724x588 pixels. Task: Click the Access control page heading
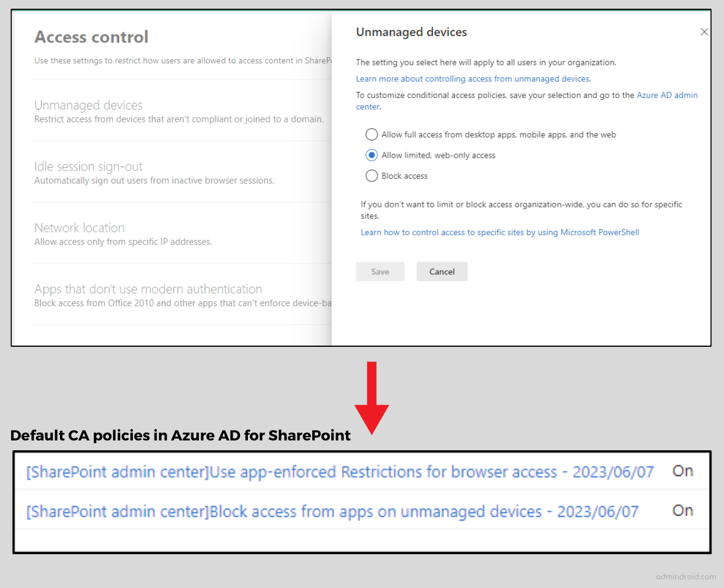91,36
